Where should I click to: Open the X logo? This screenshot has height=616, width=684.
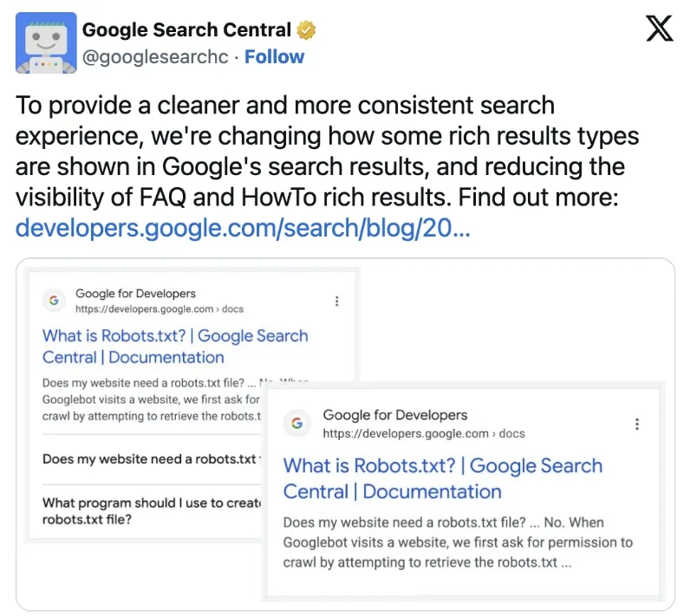(x=659, y=30)
